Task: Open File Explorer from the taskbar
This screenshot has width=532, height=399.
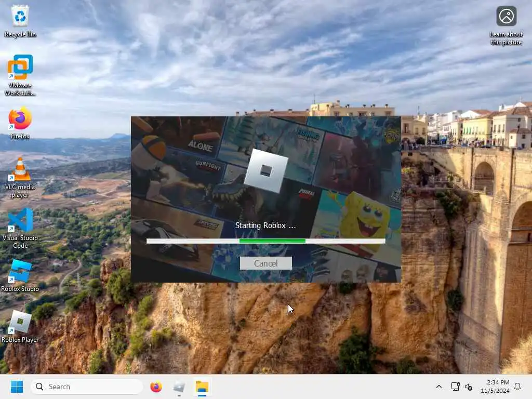Action: [x=202, y=387]
